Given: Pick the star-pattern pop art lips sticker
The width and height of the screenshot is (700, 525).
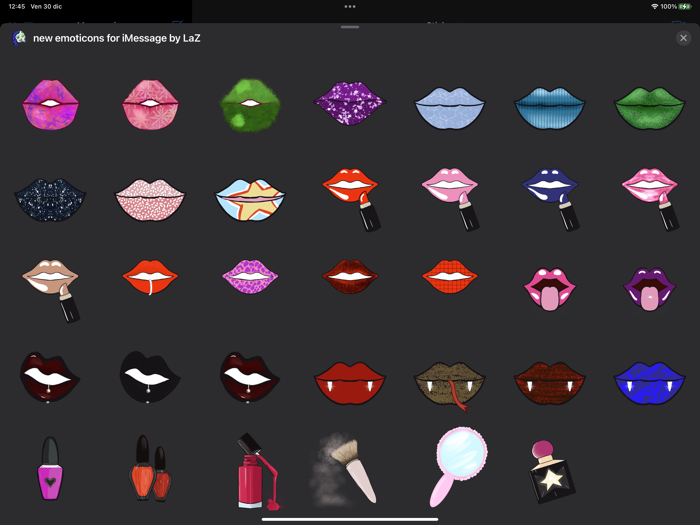Looking at the screenshot, I should (250, 200).
